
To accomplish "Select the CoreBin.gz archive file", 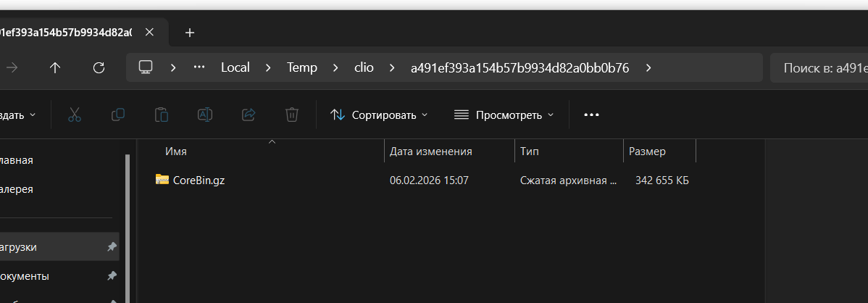I will coord(199,180).
